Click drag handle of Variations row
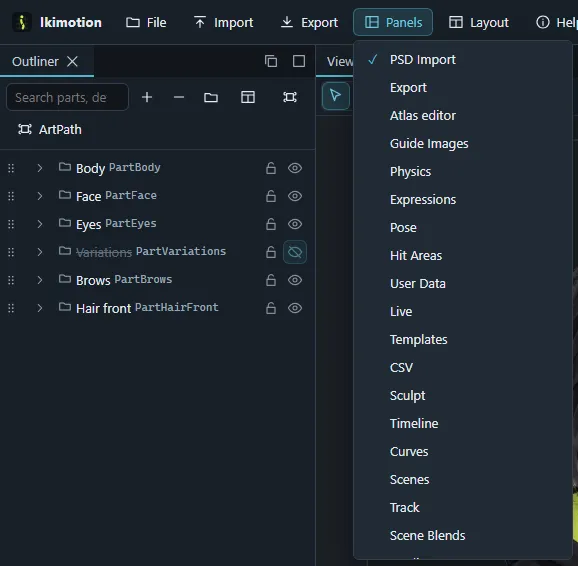This screenshot has height=566, width=578. coord(11,252)
